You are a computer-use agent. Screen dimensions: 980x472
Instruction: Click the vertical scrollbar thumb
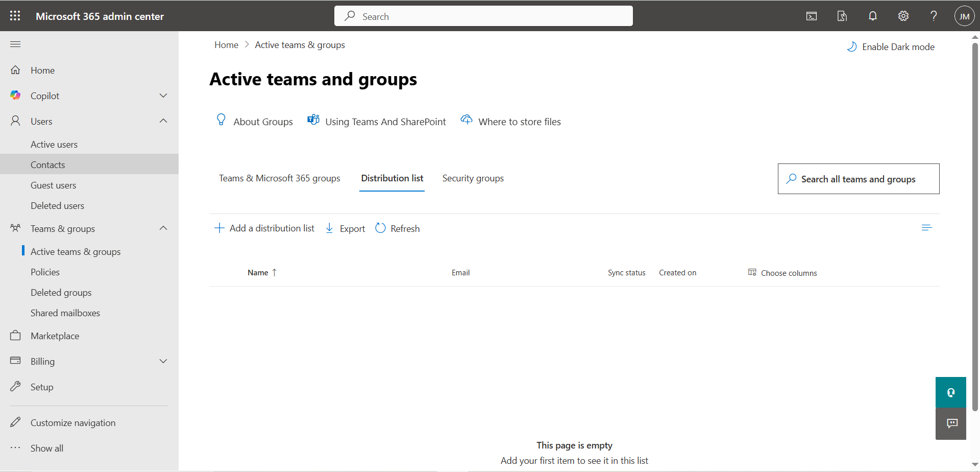click(975, 226)
